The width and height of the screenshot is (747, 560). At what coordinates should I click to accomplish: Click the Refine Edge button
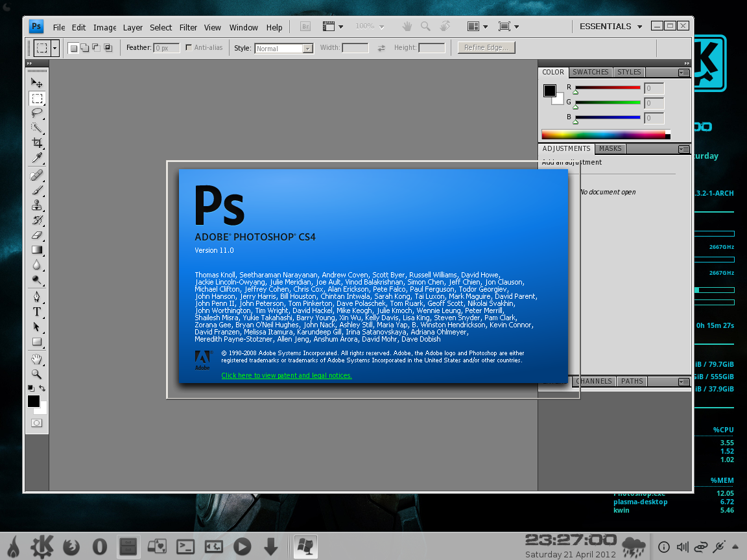[486, 48]
